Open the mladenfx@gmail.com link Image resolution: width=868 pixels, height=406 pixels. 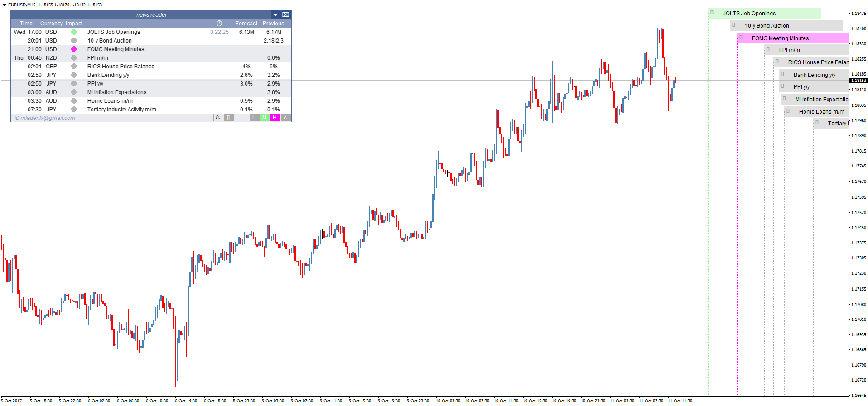[x=45, y=118]
